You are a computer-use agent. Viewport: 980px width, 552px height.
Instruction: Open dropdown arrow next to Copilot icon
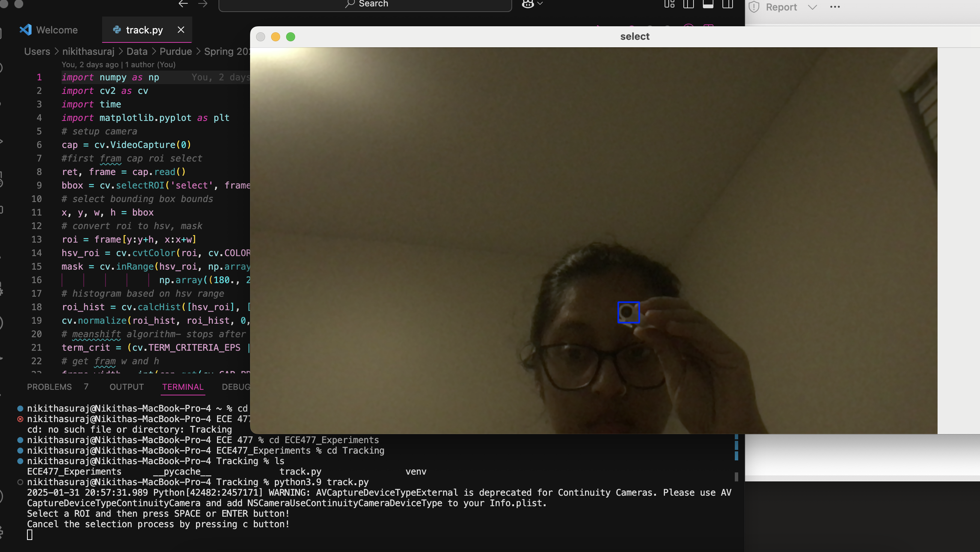[540, 4]
